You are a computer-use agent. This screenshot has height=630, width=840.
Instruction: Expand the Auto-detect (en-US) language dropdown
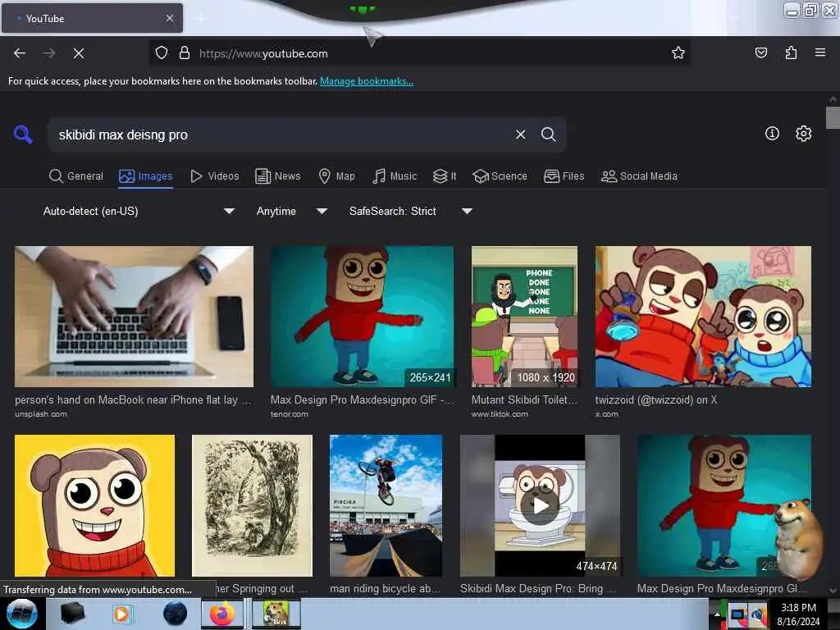coord(138,211)
